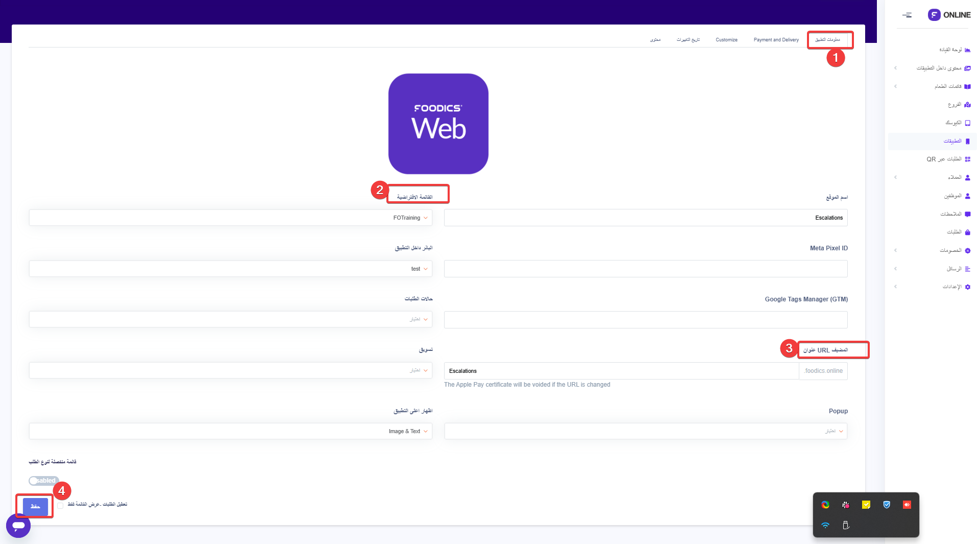The width and height of the screenshot is (980, 544).
Task: Expand العملاء chevron in sidebar
Action: (895, 177)
